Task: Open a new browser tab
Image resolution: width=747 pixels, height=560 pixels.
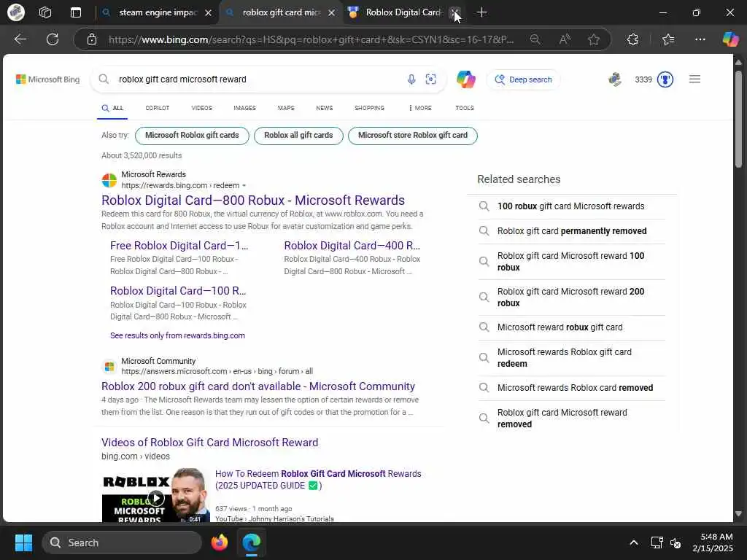Action: point(481,12)
